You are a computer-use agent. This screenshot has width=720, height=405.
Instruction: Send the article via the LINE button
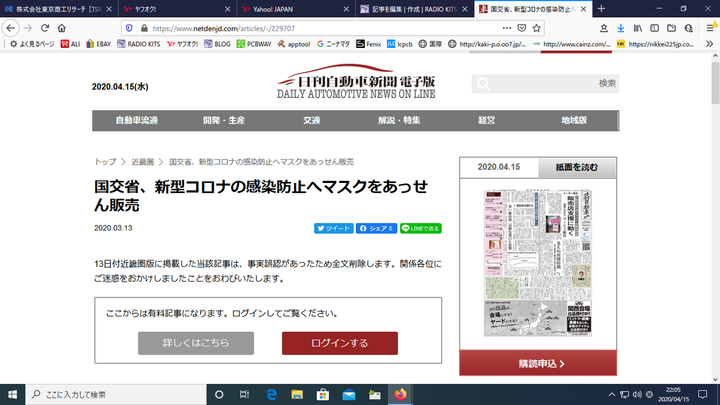(421, 228)
